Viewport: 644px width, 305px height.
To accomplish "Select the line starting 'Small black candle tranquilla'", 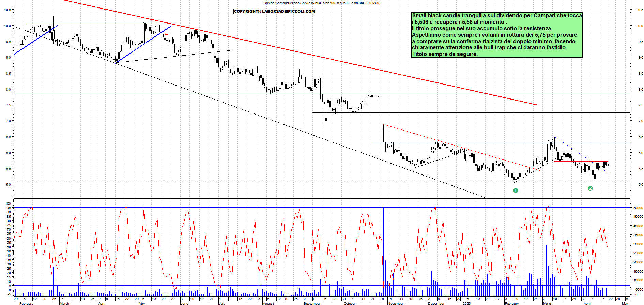I will pyautogui.click(x=497, y=16).
